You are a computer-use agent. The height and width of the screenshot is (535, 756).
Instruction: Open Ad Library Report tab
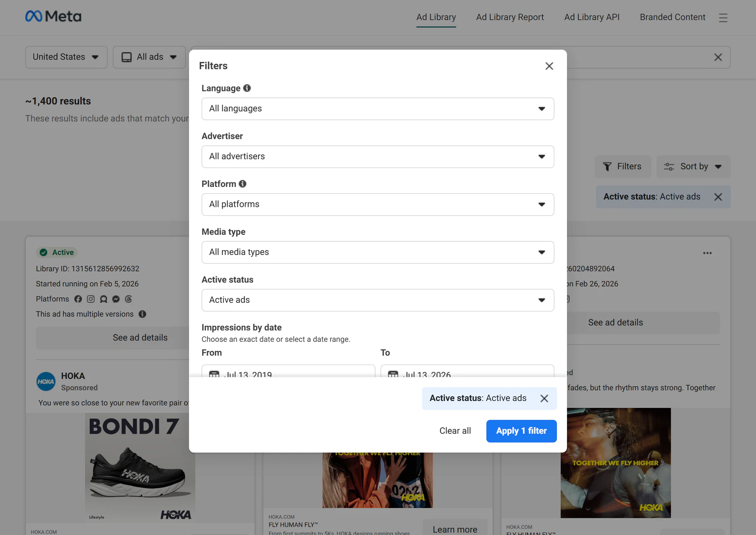510,17
